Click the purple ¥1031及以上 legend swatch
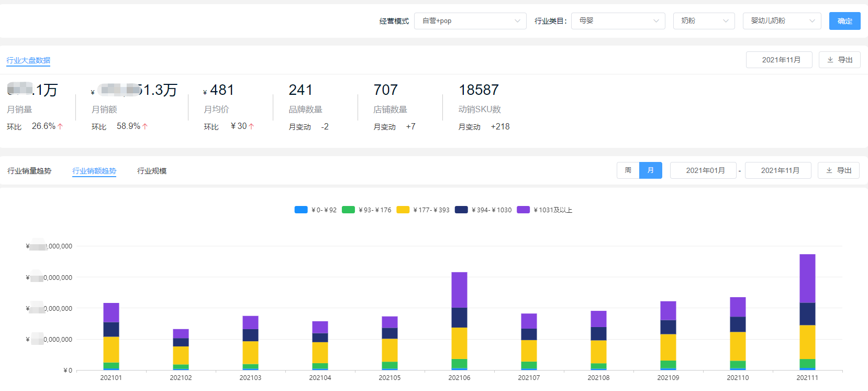The width and height of the screenshot is (868, 391). (x=523, y=210)
